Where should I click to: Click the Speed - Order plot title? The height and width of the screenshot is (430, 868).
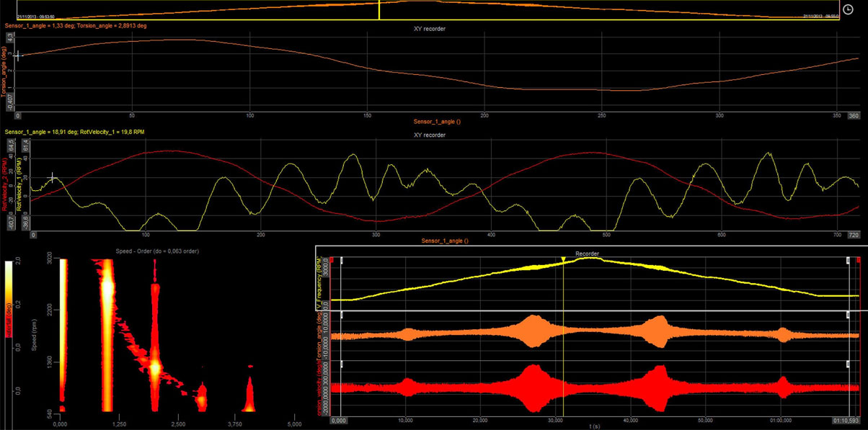click(x=156, y=251)
